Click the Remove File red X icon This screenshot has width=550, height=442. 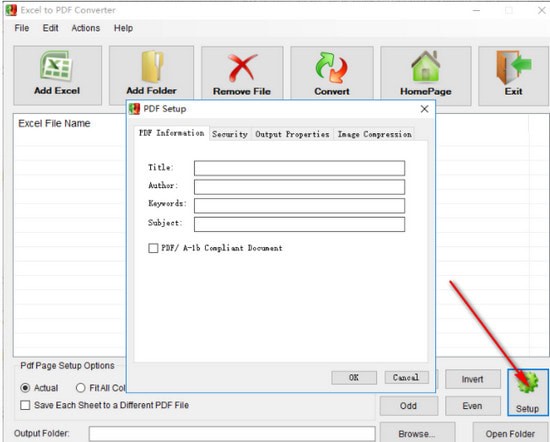pyautogui.click(x=242, y=68)
